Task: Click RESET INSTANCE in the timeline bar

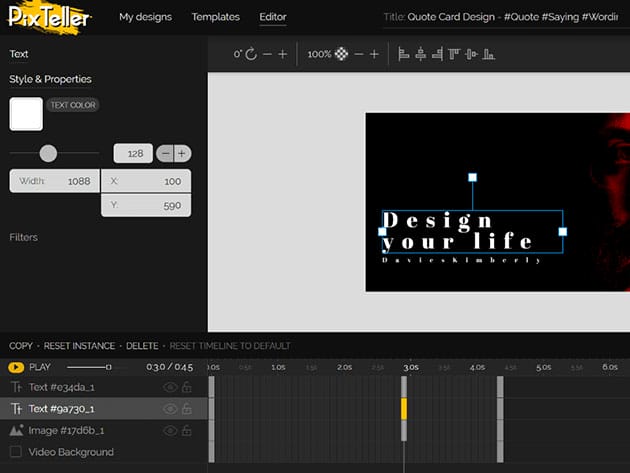Action: (x=79, y=346)
